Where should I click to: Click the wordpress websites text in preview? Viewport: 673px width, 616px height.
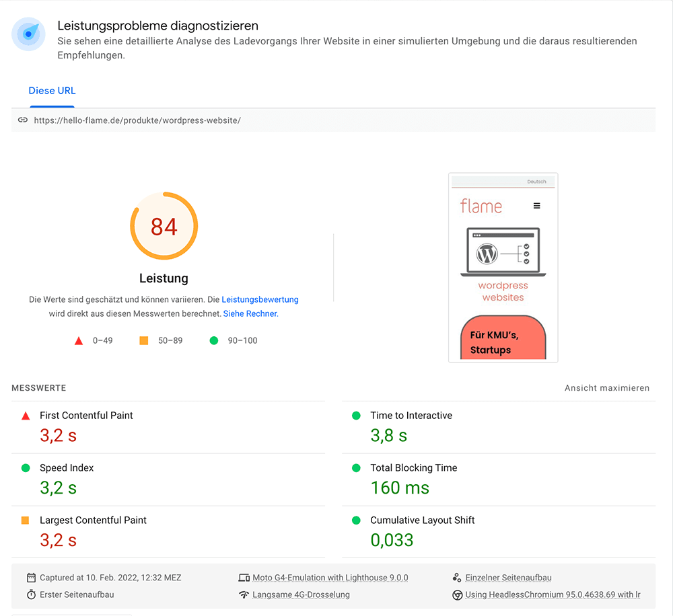tap(503, 291)
